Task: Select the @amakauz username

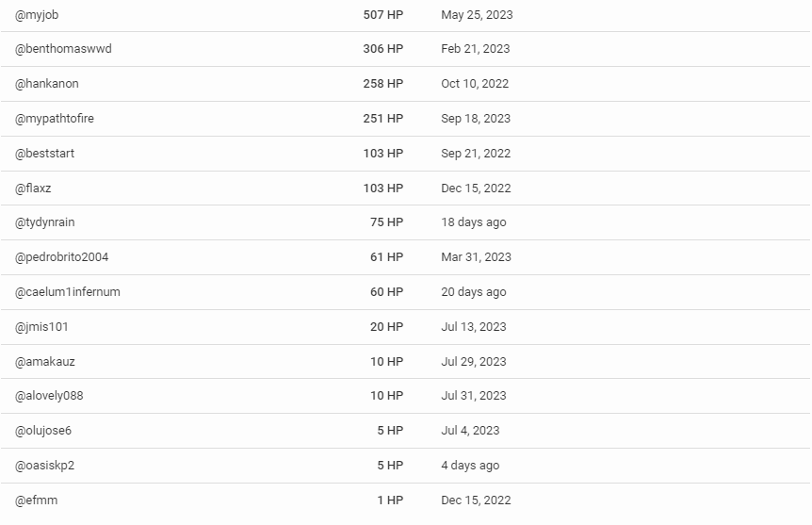Action: click(x=45, y=362)
